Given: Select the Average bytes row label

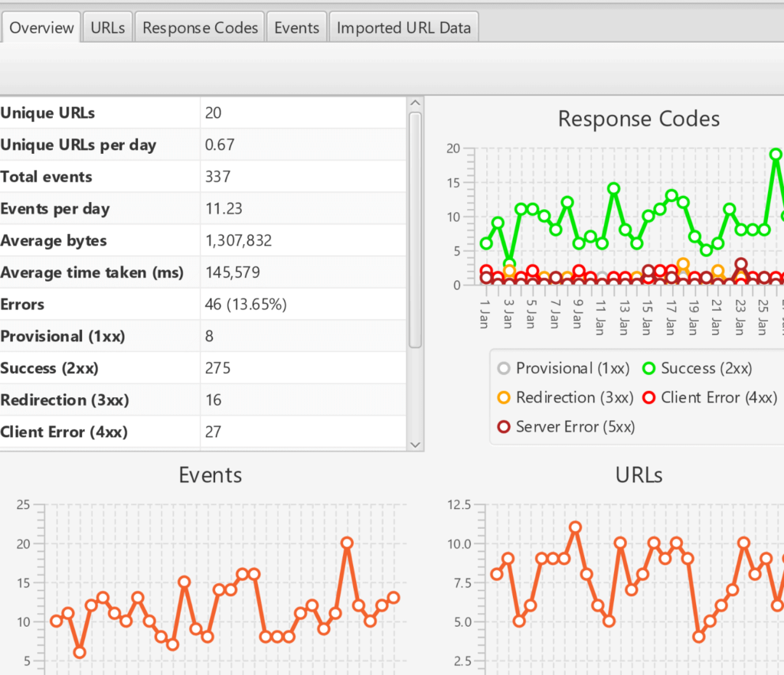Looking at the screenshot, I should [x=54, y=241].
